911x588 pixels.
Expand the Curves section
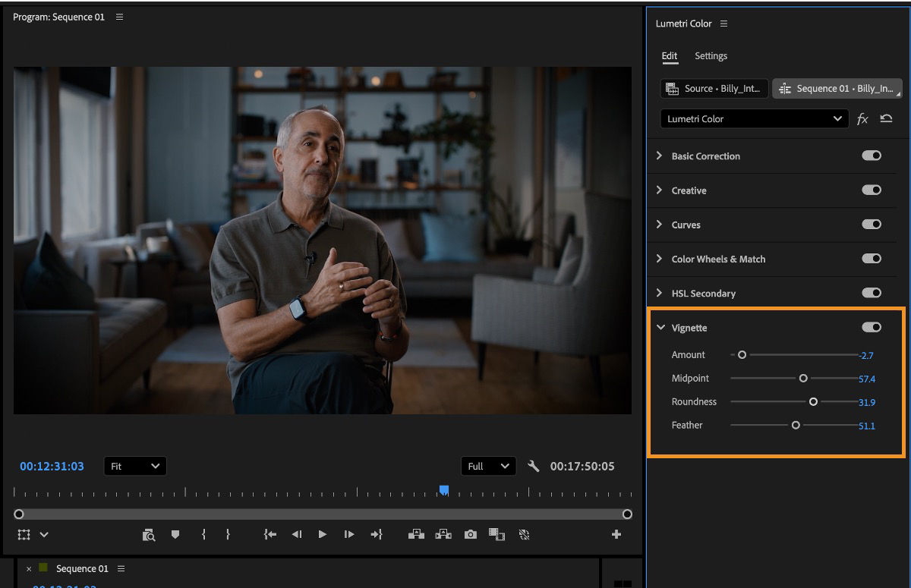(659, 225)
